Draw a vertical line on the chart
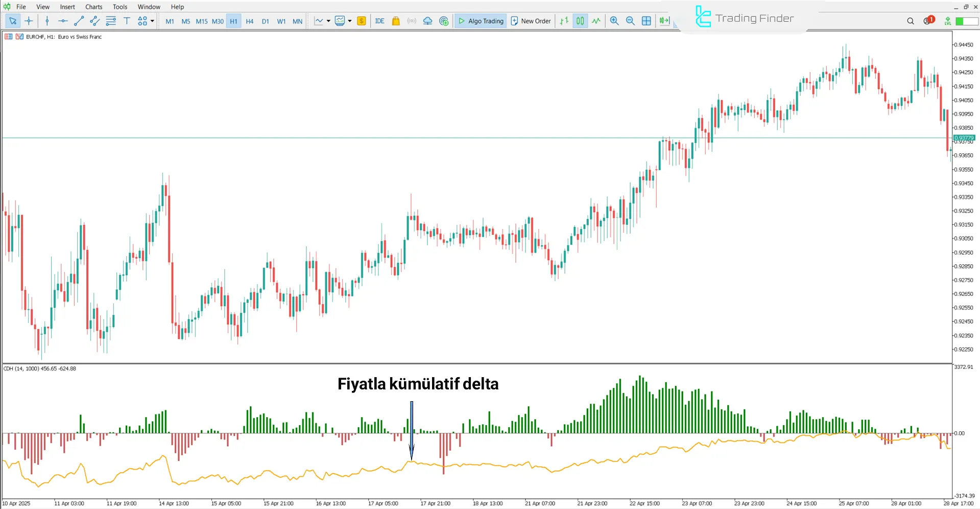The height and width of the screenshot is (509, 980). point(47,21)
